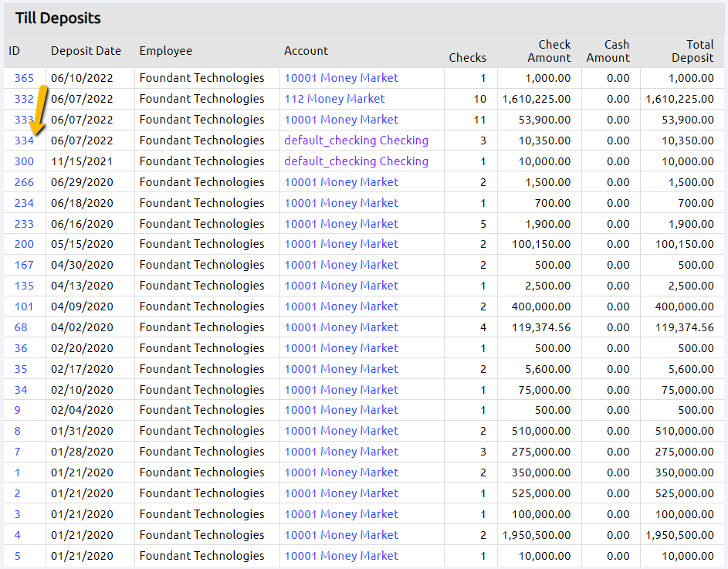Open 112 Money Market account link
Viewport: 728px width, 569px height.
coord(334,99)
